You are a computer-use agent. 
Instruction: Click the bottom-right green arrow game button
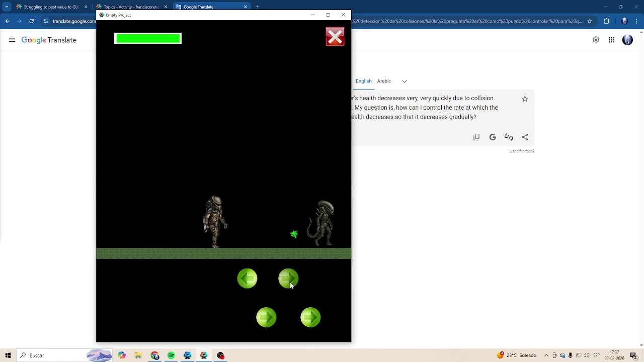coord(310,317)
